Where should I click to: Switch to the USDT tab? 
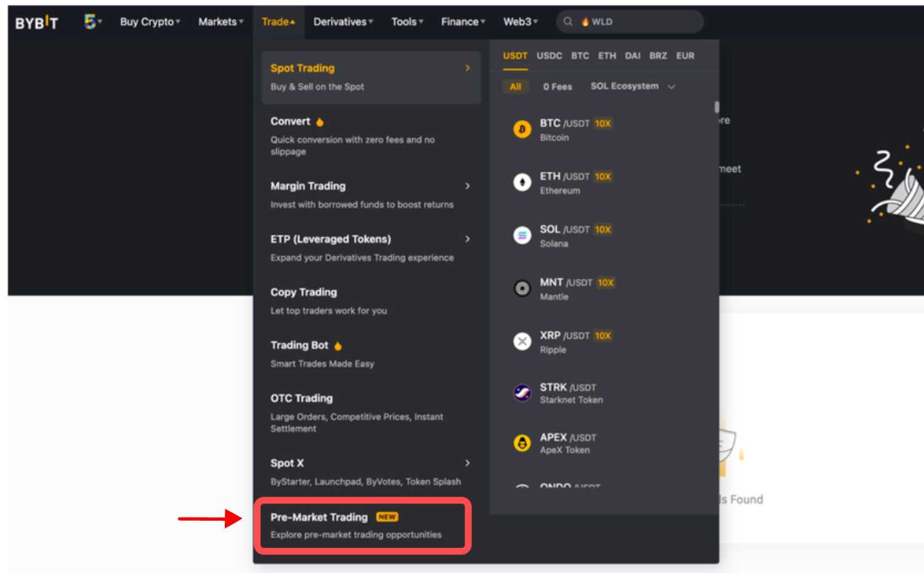coord(515,56)
